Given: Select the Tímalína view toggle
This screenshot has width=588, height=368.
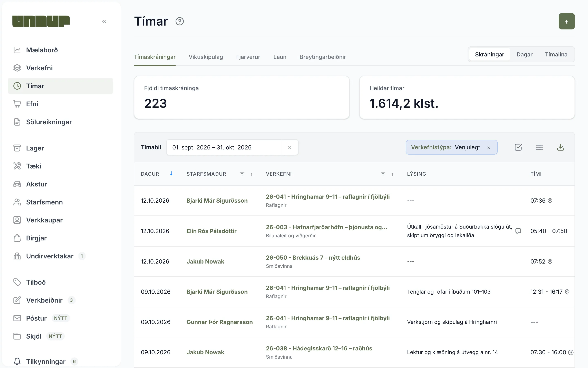Looking at the screenshot, I should tap(556, 54).
